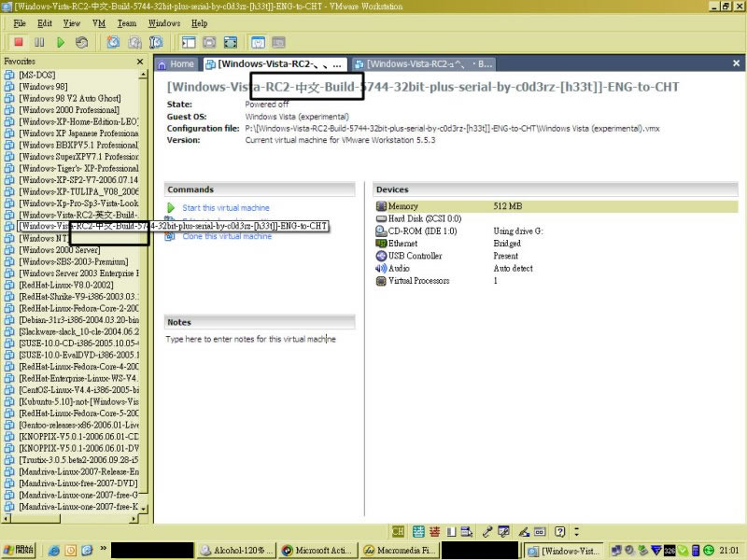Image resolution: width=747 pixels, height=560 pixels.
Task: Click the Console view toolbar icon
Action: point(278,42)
